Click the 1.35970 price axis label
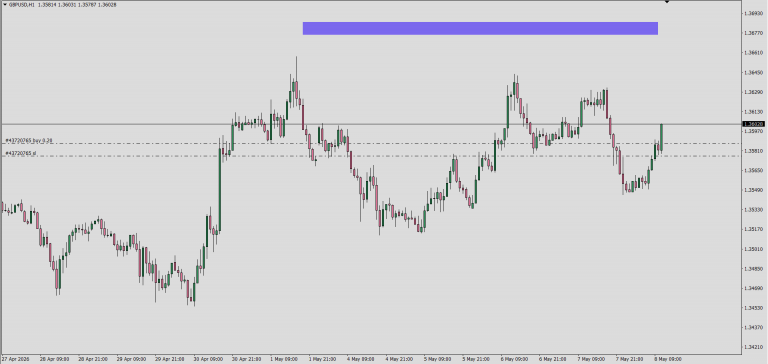Image resolution: width=768 pixels, height=364 pixels. point(753,131)
